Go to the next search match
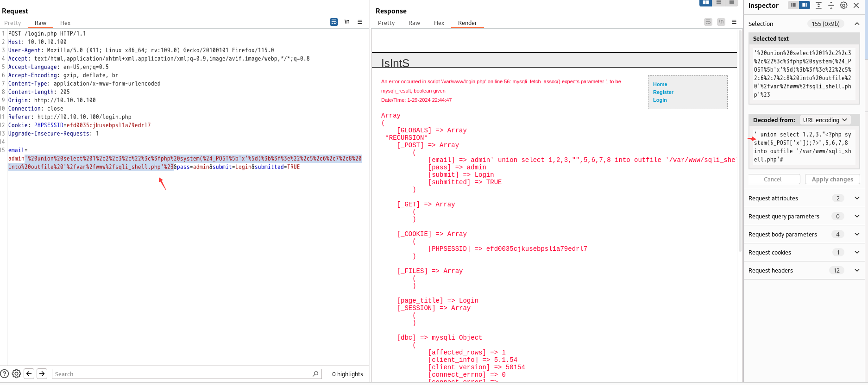 [42, 374]
